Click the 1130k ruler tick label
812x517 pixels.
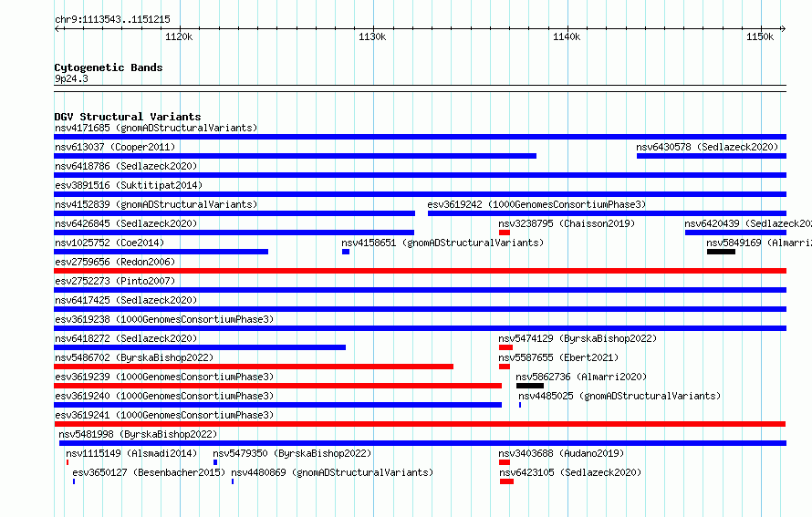[x=372, y=36]
